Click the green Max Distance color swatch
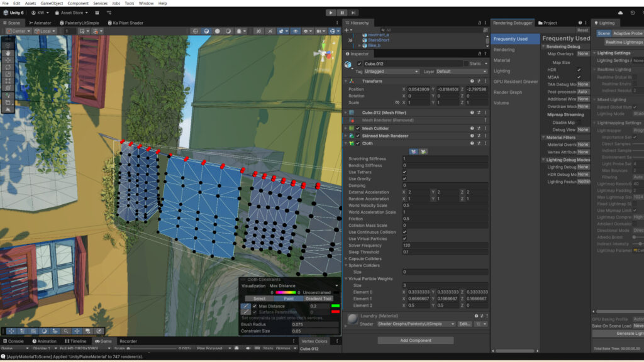The width and height of the screenshot is (644, 362). 335,306
